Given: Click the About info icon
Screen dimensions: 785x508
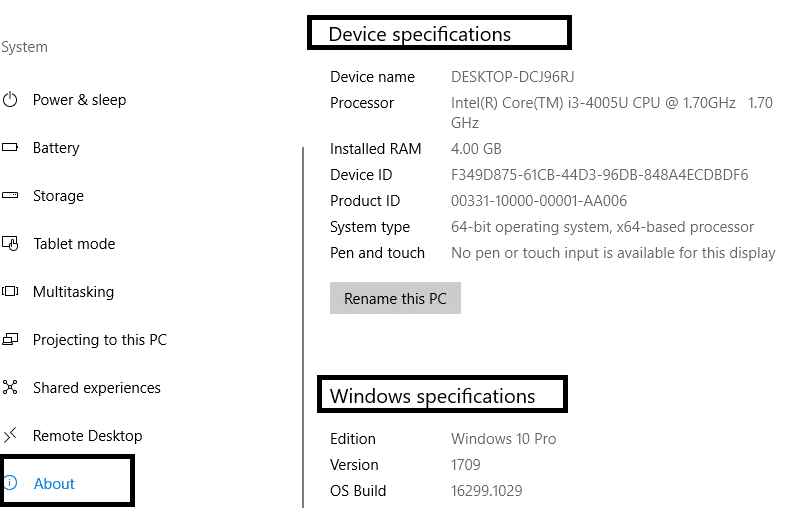Looking at the screenshot, I should [x=11, y=484].
